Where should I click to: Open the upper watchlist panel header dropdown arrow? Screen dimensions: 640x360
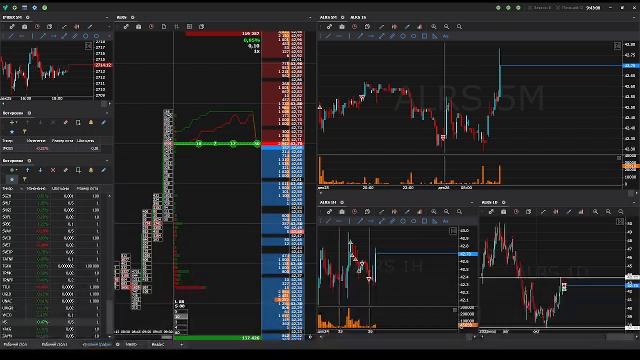(x=107, y=113)
